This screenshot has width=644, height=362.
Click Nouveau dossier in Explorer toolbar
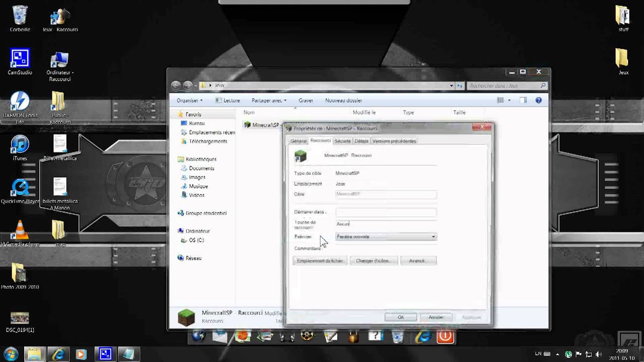pos(344,101)
